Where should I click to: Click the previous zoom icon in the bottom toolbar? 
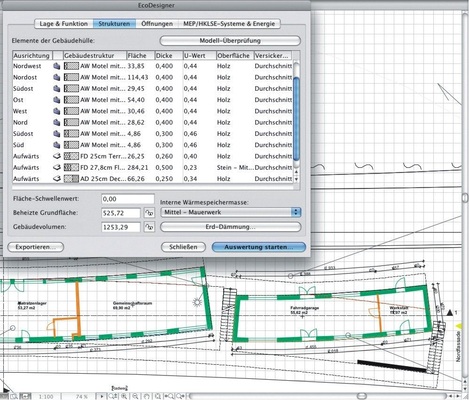[169, 396]
